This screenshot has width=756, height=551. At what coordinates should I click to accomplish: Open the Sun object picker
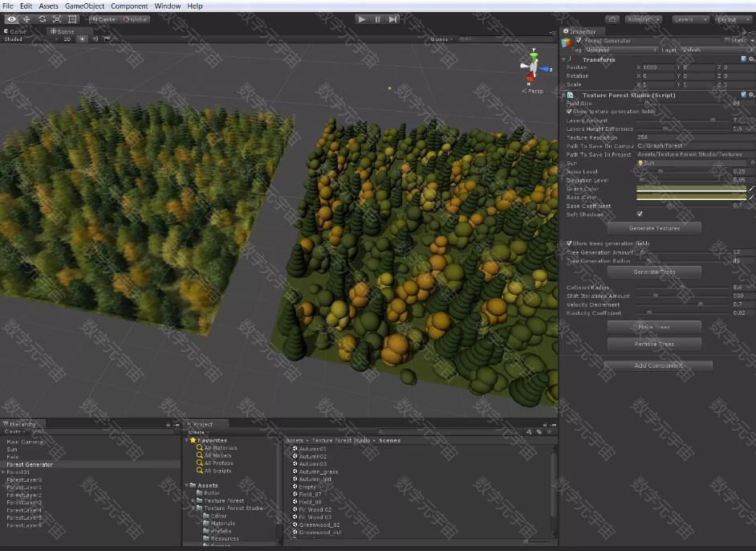tap(752, 163)
